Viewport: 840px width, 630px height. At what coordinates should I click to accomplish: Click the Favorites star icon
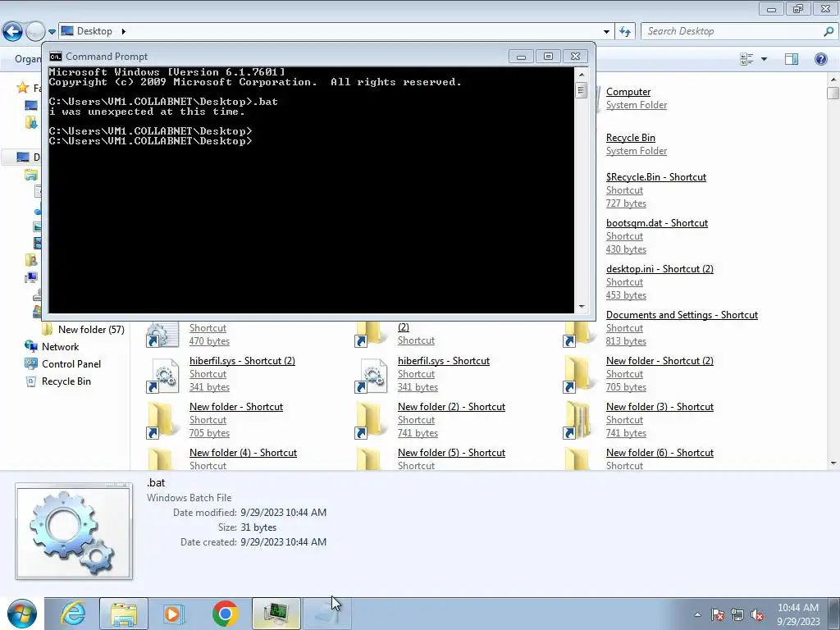click(x=22, y=87)
